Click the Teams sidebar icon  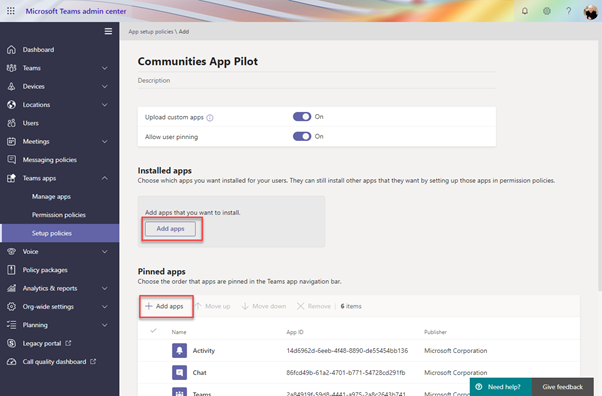12,68
